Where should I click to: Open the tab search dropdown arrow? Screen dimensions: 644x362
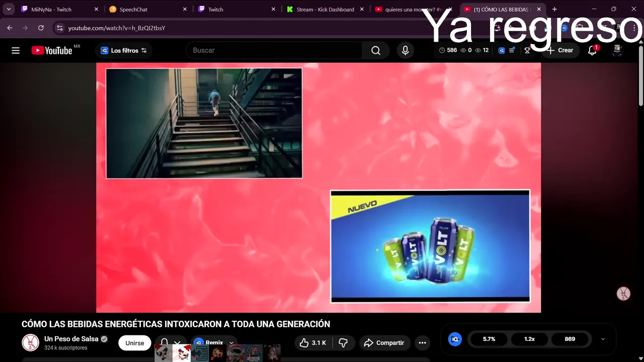click(x=9, y=9)
